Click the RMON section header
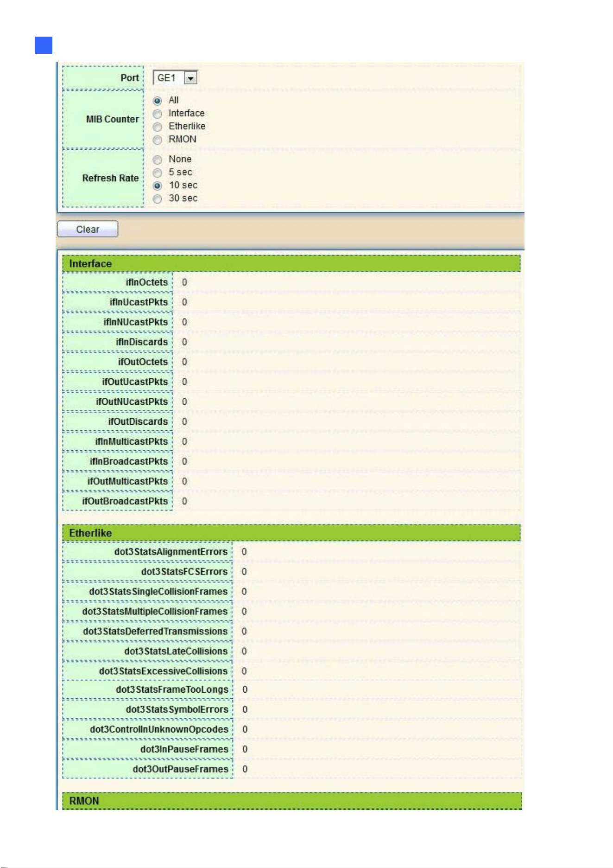Image resolution: width=613 pixels, height=868 pixels. coord(292,801)
